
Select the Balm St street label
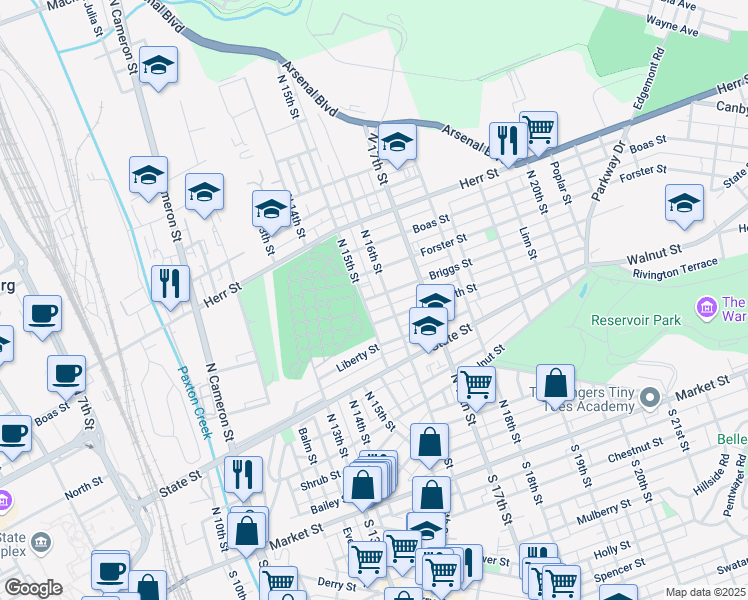click(x=307, y=446)
